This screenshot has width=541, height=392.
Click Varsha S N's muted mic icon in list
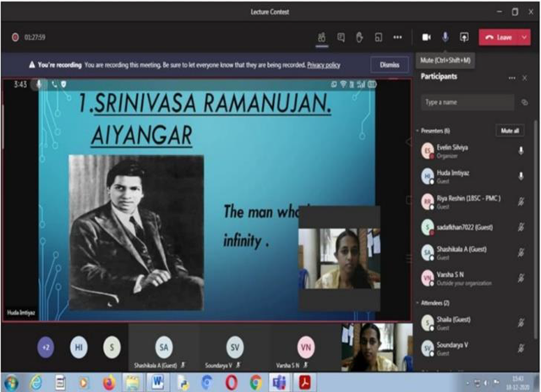[x=521, y=278]
